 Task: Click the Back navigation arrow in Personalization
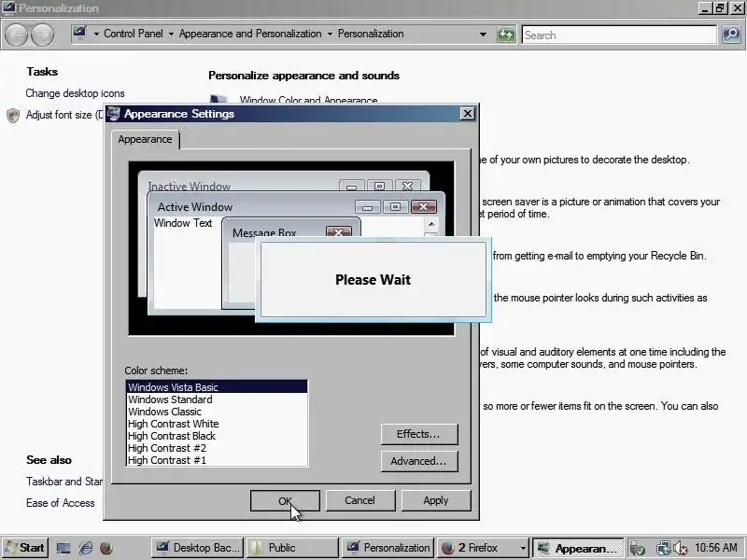point(16,35)
